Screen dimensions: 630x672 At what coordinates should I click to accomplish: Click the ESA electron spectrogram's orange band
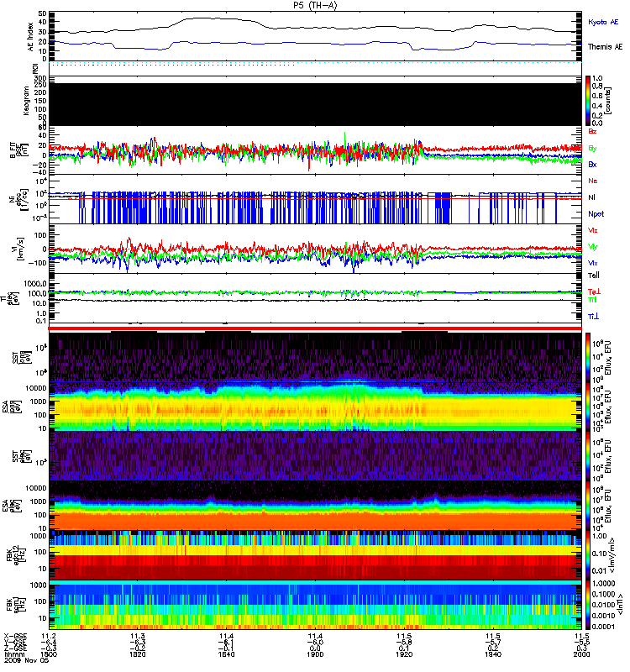click(315, 520)
